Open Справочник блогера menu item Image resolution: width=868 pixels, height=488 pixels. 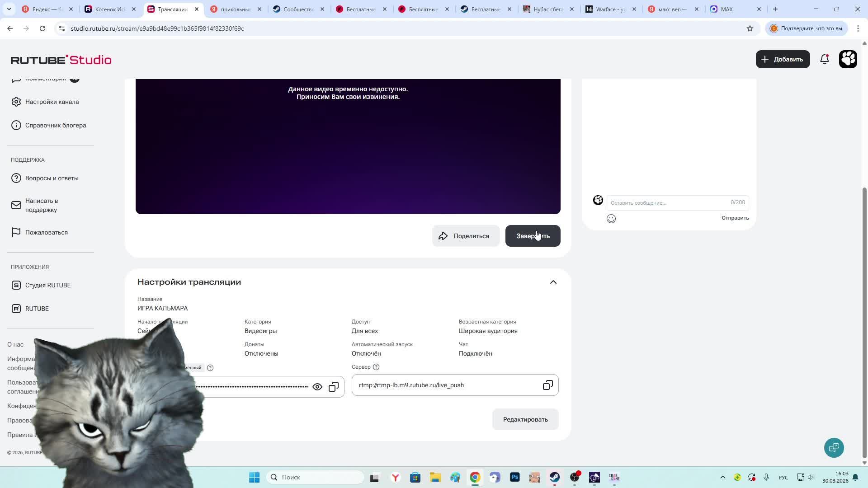55,125
